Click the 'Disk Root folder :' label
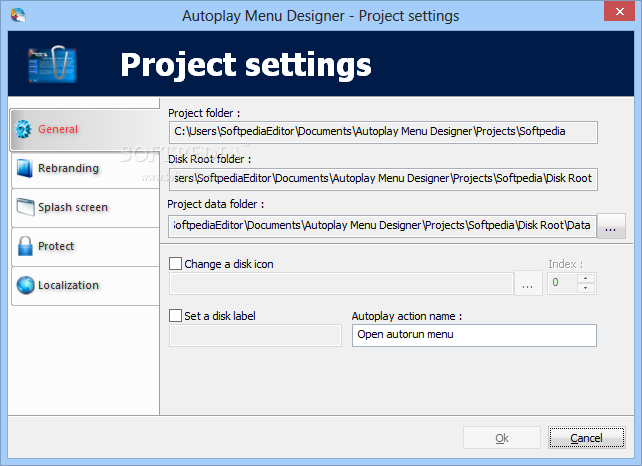 (x=209, y=159)
